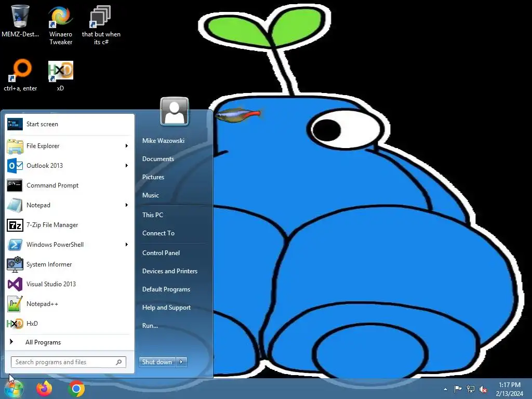Select the 'System Informer' label
The width and height of the screenshot is (532, 399).
pos(49,264)
